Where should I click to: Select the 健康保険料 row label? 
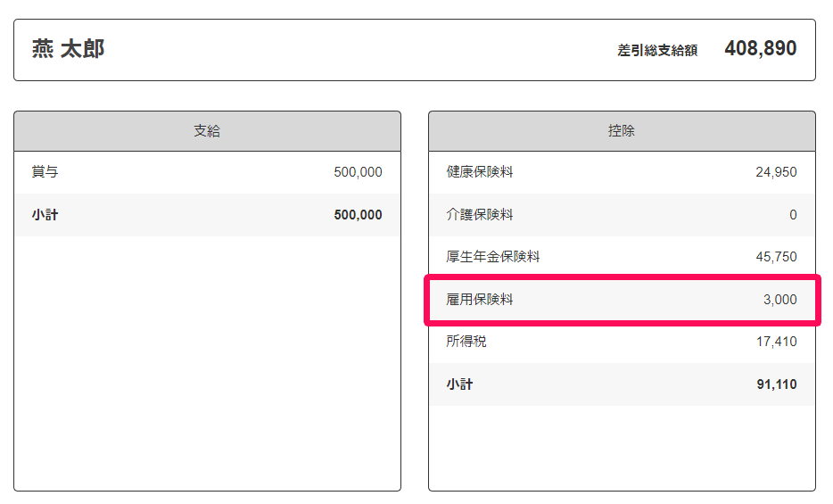click(x=480, y=172)
